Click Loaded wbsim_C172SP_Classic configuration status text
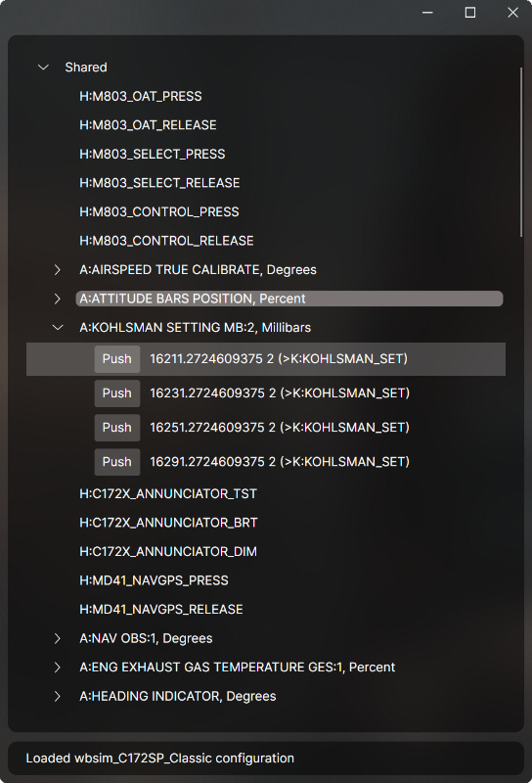The image size is (532, 783). (x=159, y=758)
